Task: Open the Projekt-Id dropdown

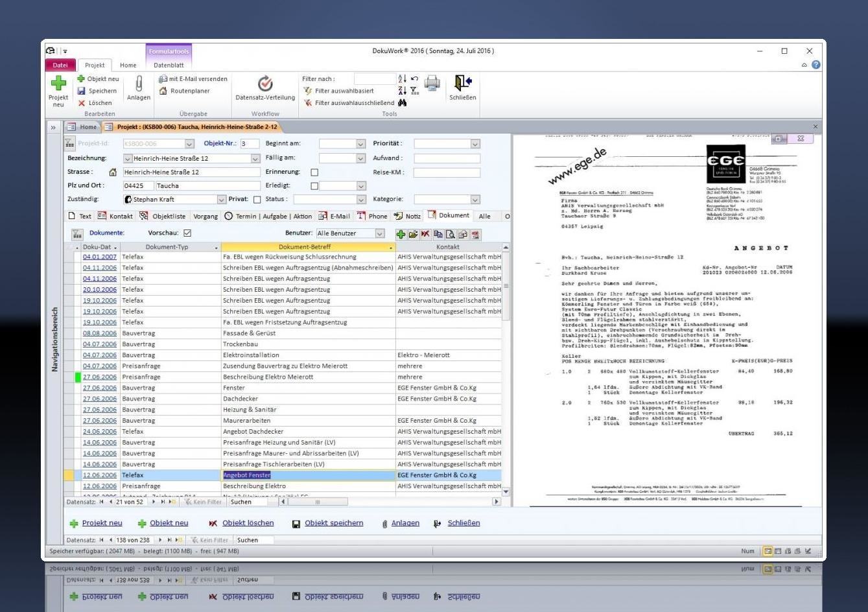Action: coord(189,144)
